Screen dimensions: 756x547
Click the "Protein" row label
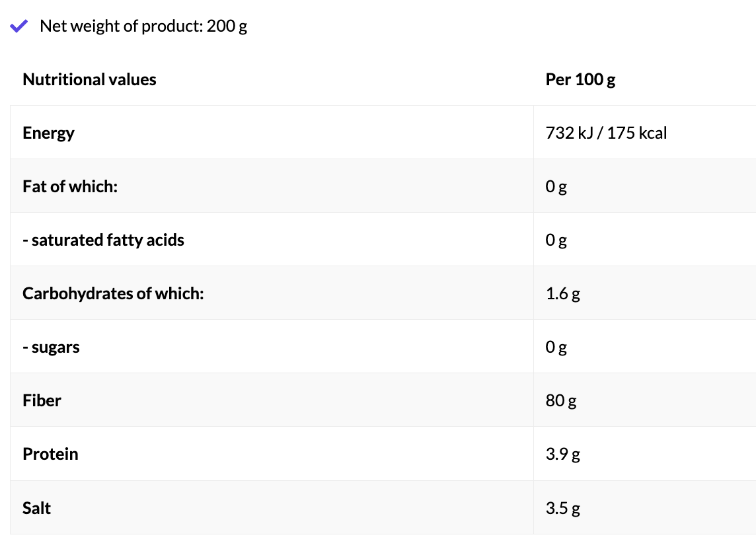point(50,454)
